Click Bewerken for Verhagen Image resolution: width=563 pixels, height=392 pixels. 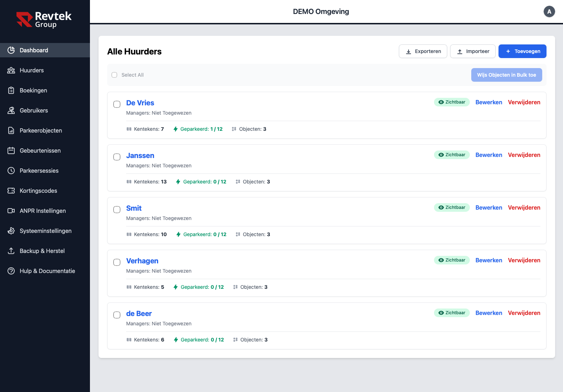[488, 260]
